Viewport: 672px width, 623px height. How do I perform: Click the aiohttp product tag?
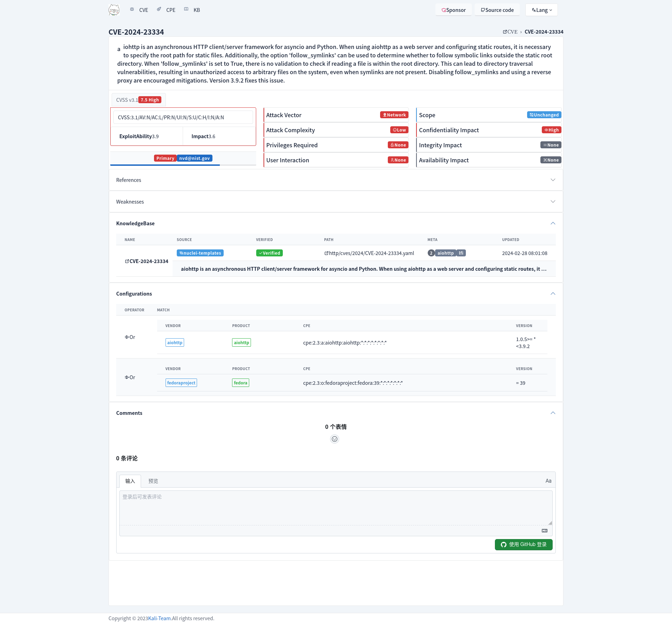[241, 342]
